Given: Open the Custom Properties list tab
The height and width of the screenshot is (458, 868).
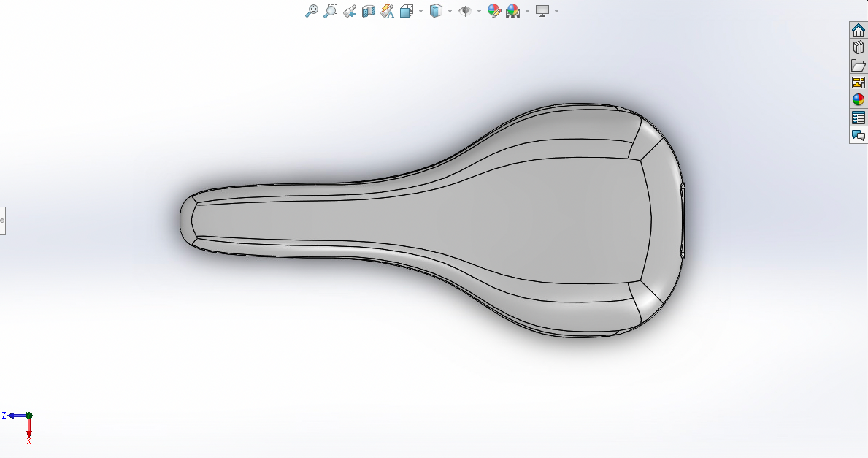Looking at the screenshot, I should [x=859, y=118].
